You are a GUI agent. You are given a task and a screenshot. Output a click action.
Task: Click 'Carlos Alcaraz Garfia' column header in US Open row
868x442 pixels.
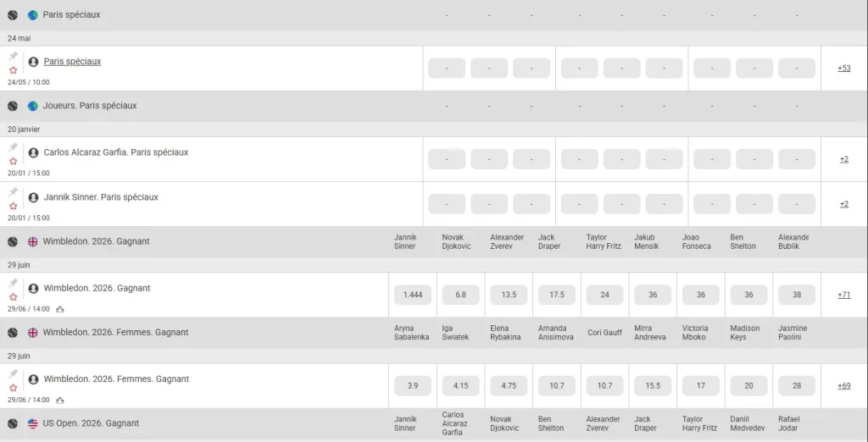pyautogui.click(x=454, y=423)
